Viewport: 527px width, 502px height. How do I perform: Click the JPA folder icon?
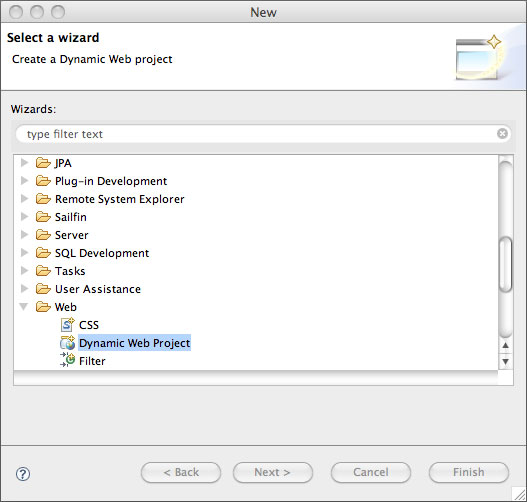coord(43,163)
